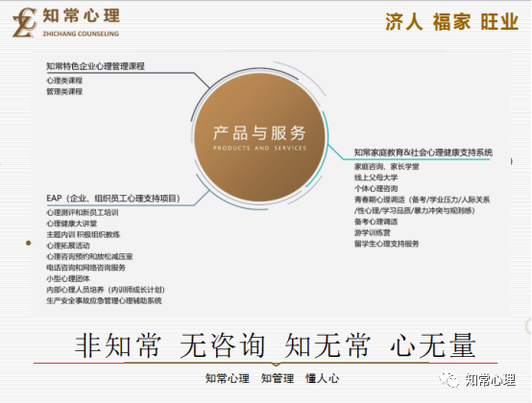Click the slogan 济人 福家 旺业
Screen dimensions: 532x403
click(x=451, y=22)
